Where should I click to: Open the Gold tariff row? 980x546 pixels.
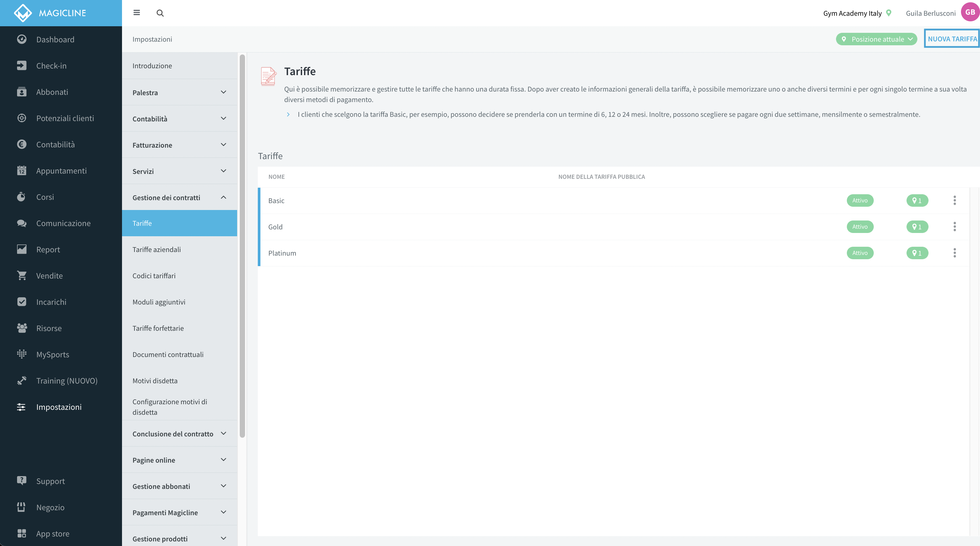(x=613, y=227)
